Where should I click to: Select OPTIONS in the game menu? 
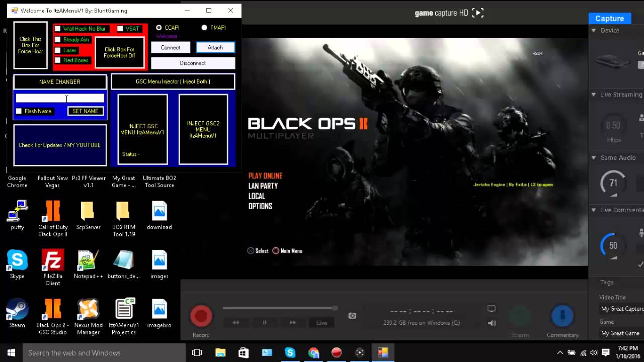pos(260,206)
